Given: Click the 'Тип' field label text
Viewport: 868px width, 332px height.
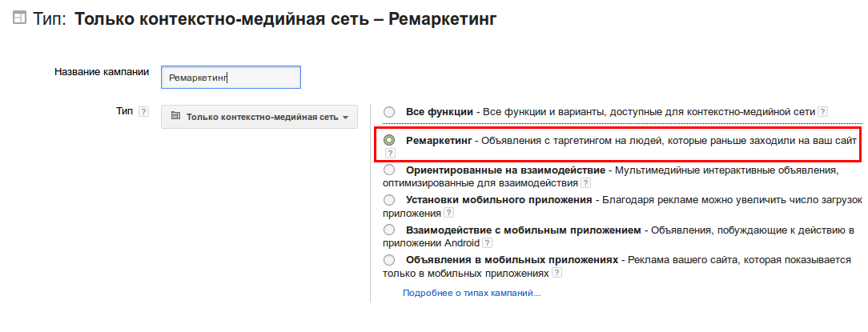Looking at the screenshot, I should click(x=124, y=111).
